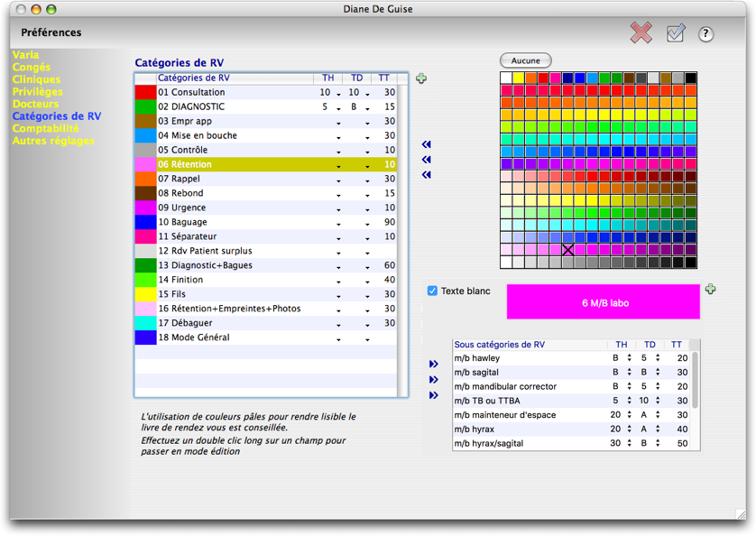Select the 12 Rdv Patient surplus row

click(266, 251)
